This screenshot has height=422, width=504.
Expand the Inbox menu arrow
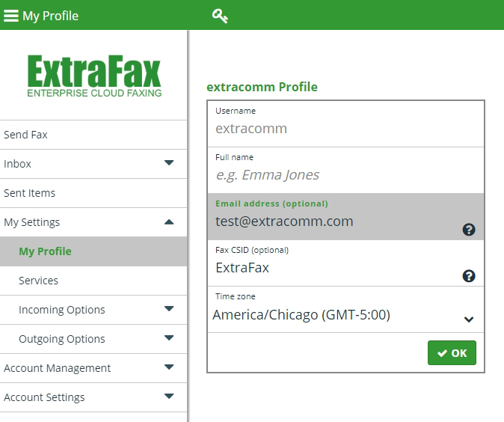pos(169,163)
